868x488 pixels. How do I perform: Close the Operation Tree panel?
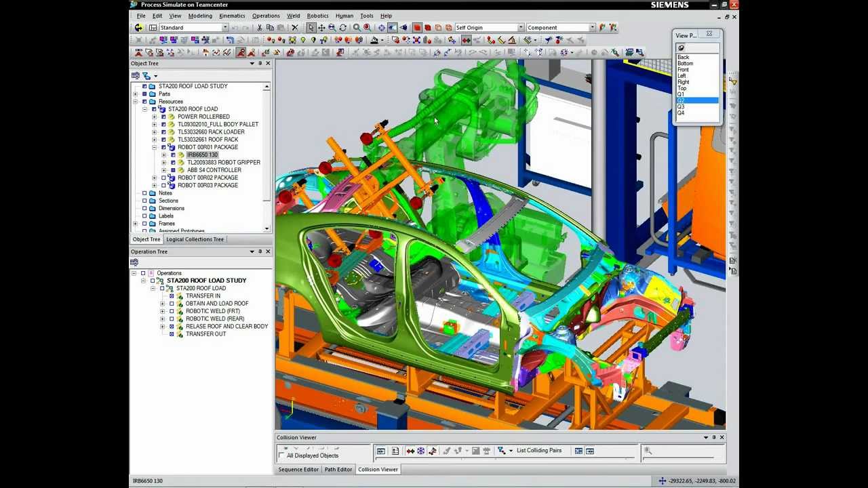tap(268, 251)
